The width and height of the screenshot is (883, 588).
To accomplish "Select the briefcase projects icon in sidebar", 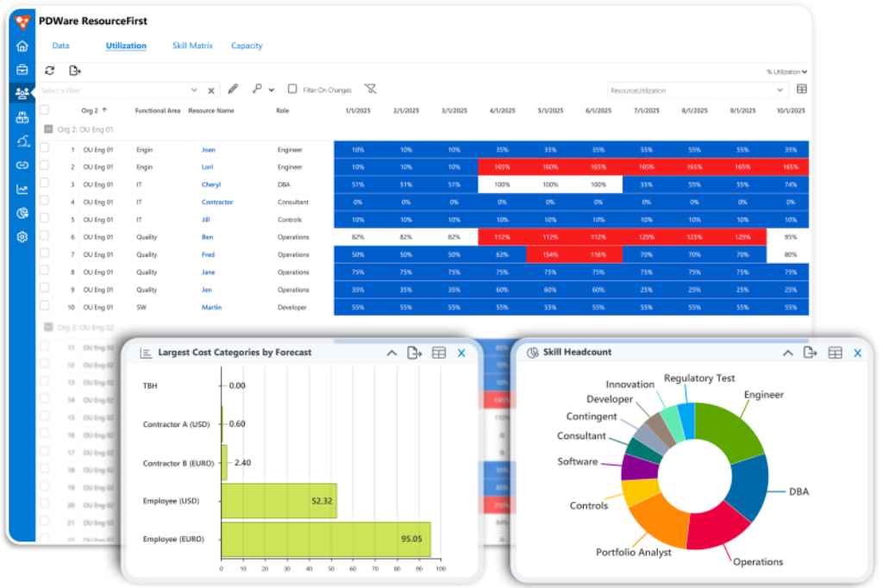I will (22, 70).
